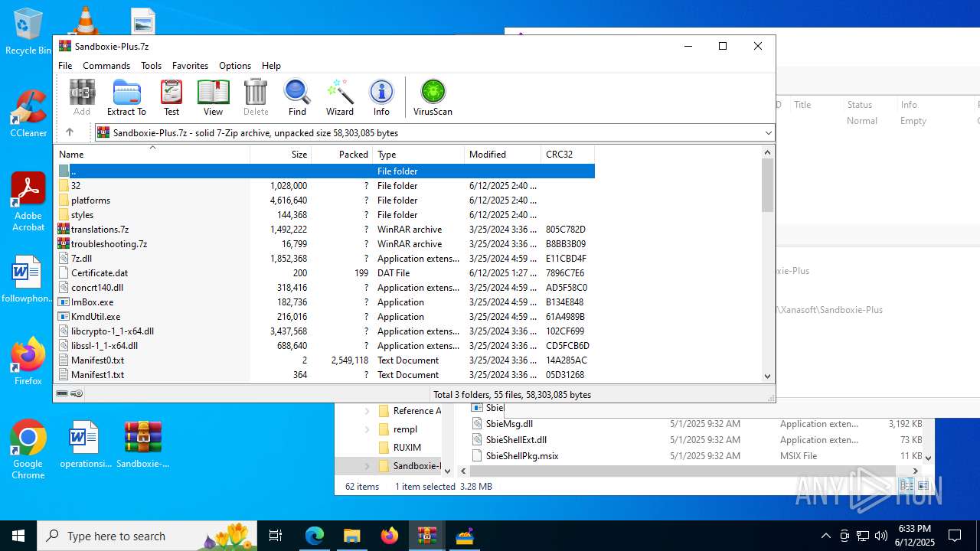This screenshot has width=980, height=551.
Task: Open the Commands menu
Action: point(106,66)
